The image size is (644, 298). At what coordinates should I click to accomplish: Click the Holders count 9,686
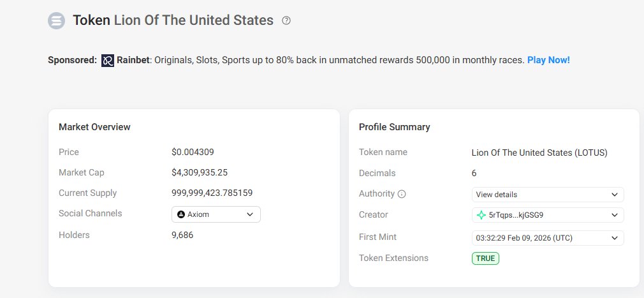click(x=182, y=235)
